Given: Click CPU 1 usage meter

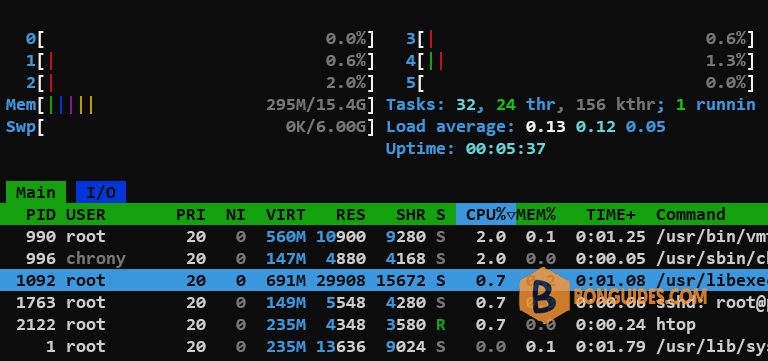Looking at the screenshot, I should click(x=200, y=61).
